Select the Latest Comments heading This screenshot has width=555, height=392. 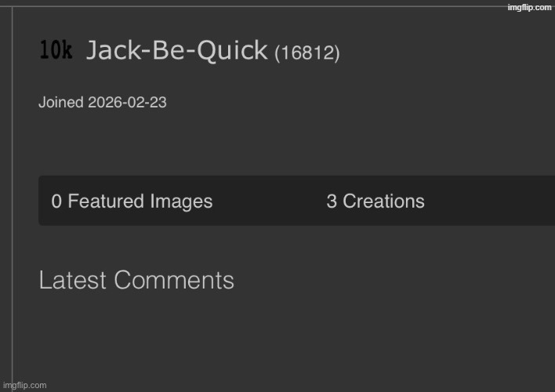[136, 281]
